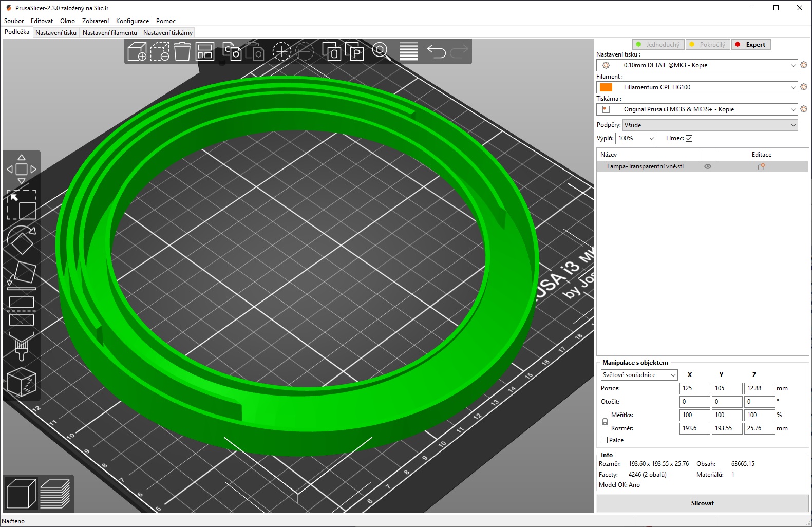This screenshot has width=812, height=527.
Task: Open the Světové souřadnice coordinates dropdown
Action: [x=639, y=375]
